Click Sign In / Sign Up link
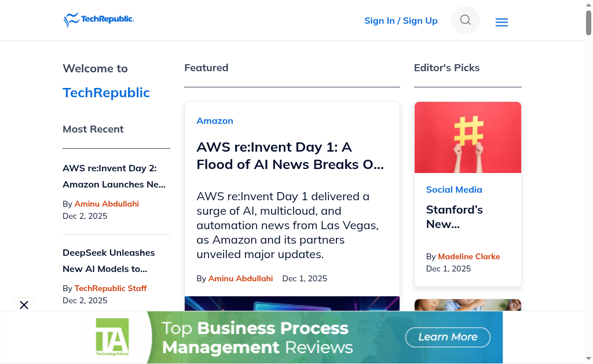This screenshot has width=593, height=364. 401,21
